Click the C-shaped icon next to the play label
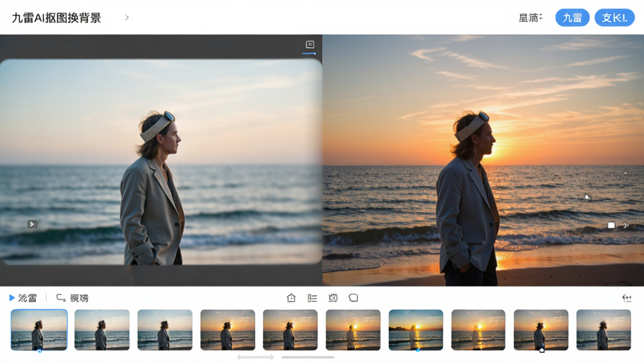This screenshot has width=644, height=362. click(x=61, y=297)
